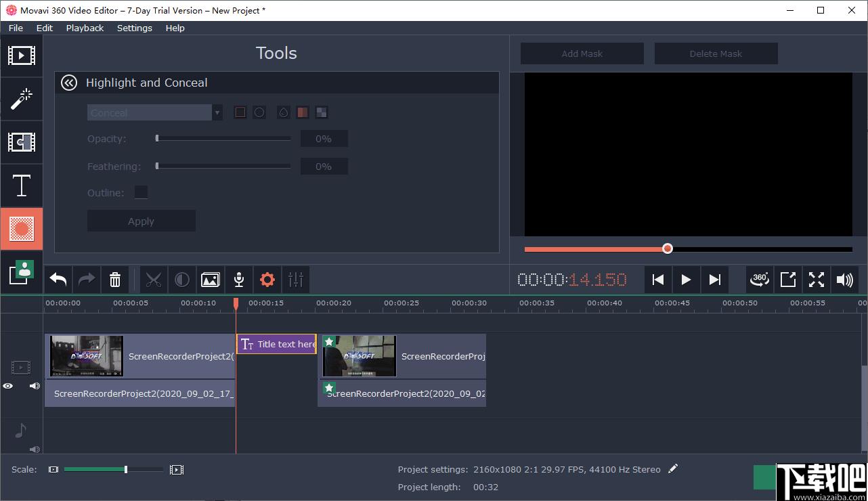Screen dimensions: 868x501
Task: Click the star badge on second clip
Action: [x=329, y=342]
